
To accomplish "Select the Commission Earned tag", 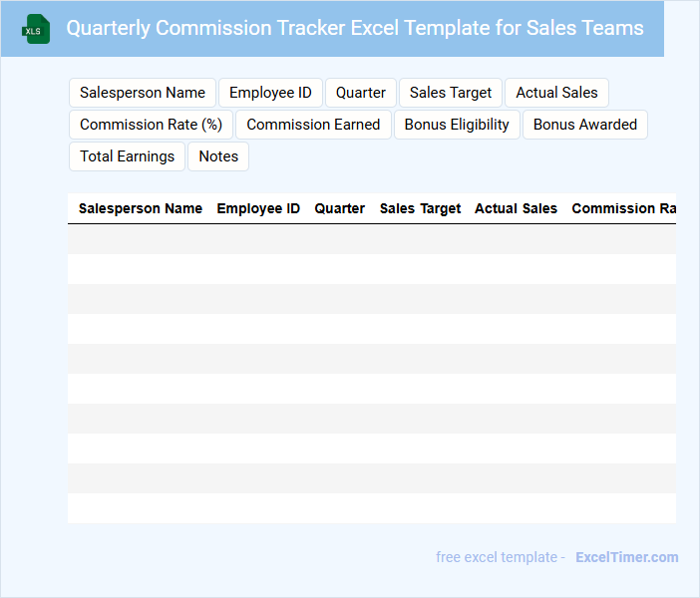I will (x=313, y=125).
